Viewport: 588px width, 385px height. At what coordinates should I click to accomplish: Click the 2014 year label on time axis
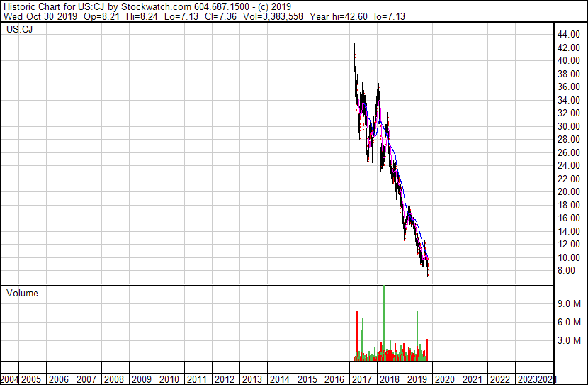(x=280, y=380)
